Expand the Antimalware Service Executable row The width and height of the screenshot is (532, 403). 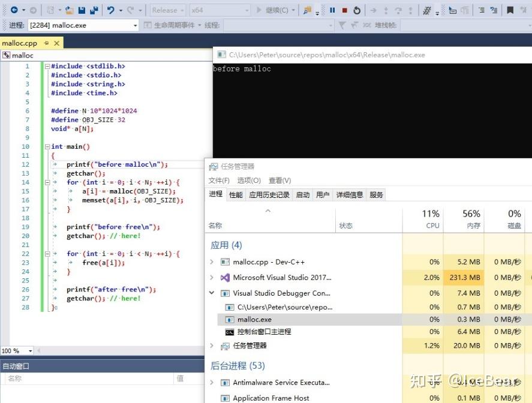(x=212, y=383)
